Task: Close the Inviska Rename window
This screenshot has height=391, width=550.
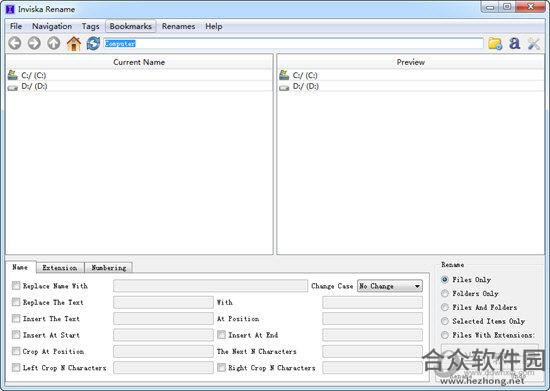Action: [x=530, y=7]
